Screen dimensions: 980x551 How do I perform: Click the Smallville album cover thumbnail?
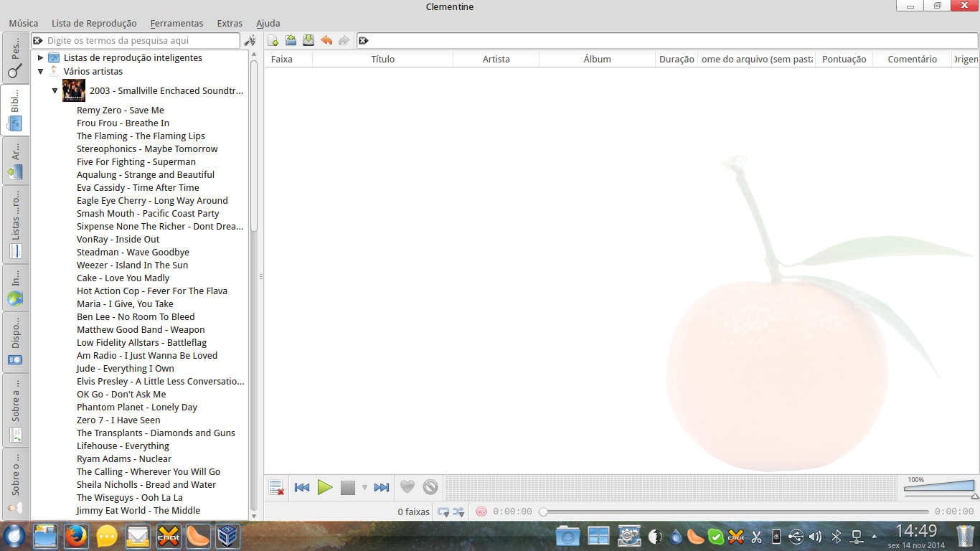tap(74, 90)
